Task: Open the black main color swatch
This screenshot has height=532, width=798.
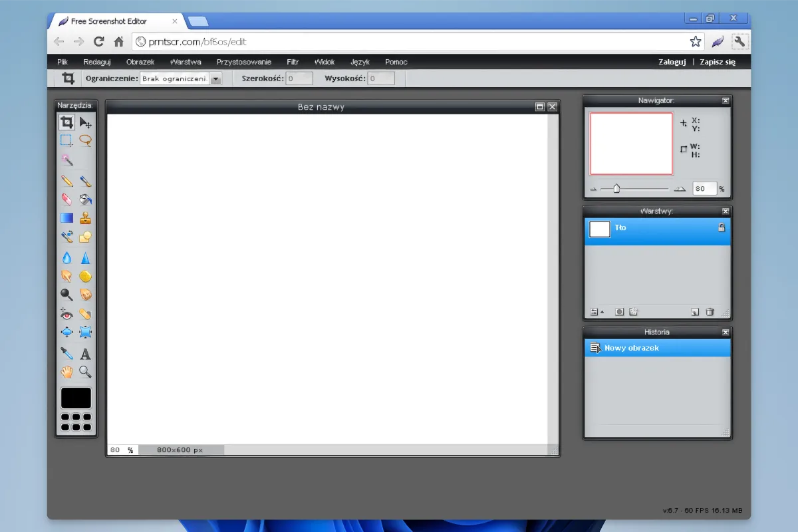Action: [x=76, y=398]
